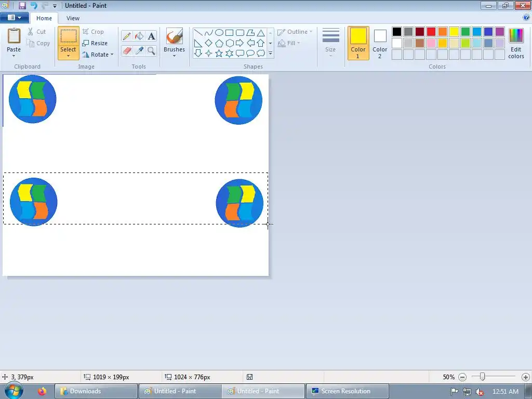The width and height of the screenshot is (532, 399).
Task: Click the Select tool rectangle button
Action: click(68, 36)
